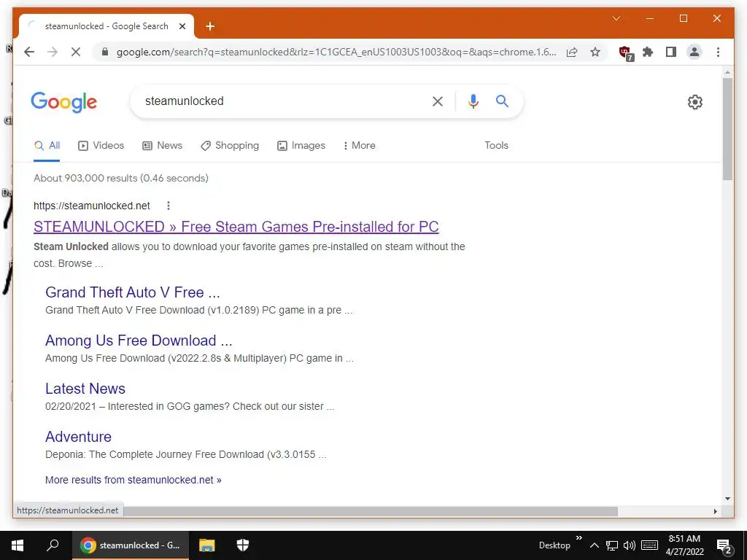Click the https://steamunlocked.net result URL text
Screen dimensions: 747x560
[x=91, y=206]
